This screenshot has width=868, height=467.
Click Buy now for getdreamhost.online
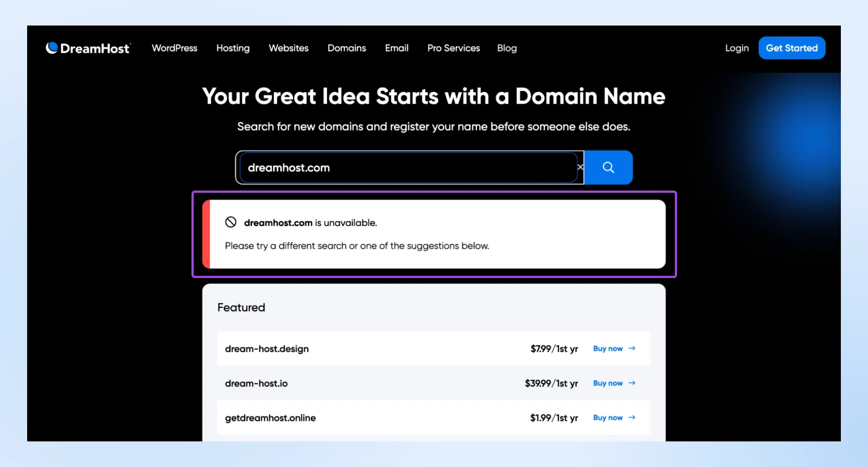click(608, 418)
